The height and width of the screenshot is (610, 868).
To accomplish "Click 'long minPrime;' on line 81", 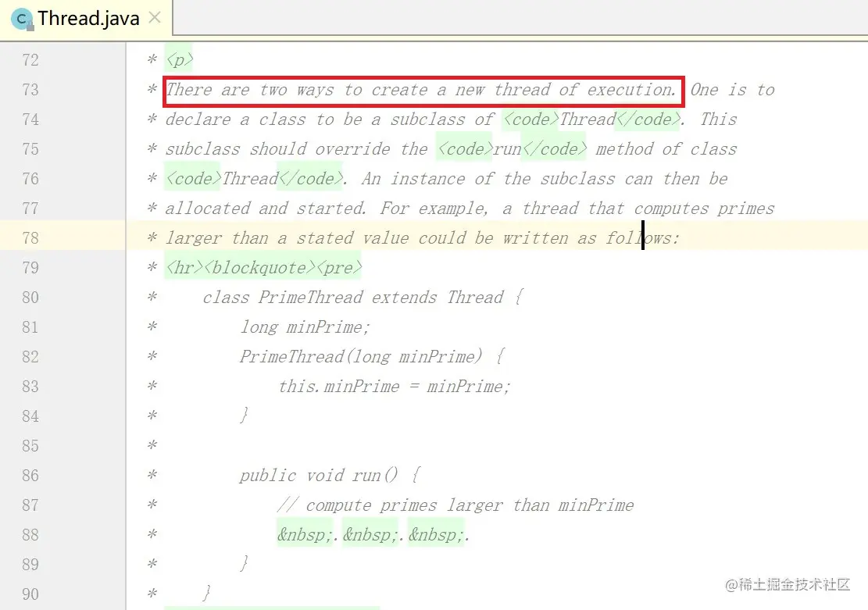I will 305,327.
